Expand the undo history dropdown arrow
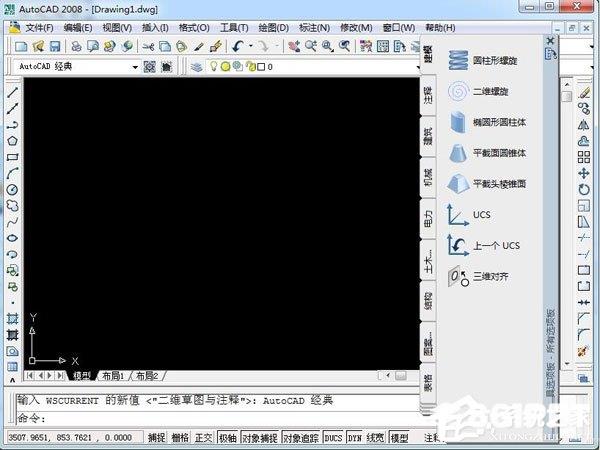The width and height of the screenshot is (600, 450). (x=251, y=46)
